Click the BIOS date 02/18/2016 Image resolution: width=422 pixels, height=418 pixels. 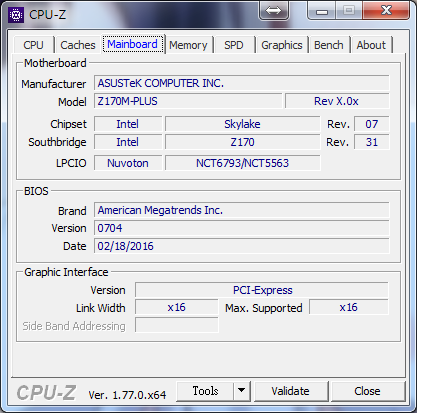coord(242,246)
